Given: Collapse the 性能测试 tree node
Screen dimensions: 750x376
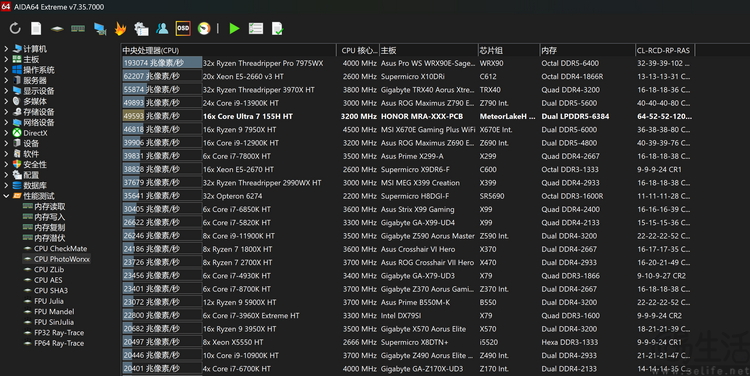Looking at the screenshot, I should (x=6, y=196).
